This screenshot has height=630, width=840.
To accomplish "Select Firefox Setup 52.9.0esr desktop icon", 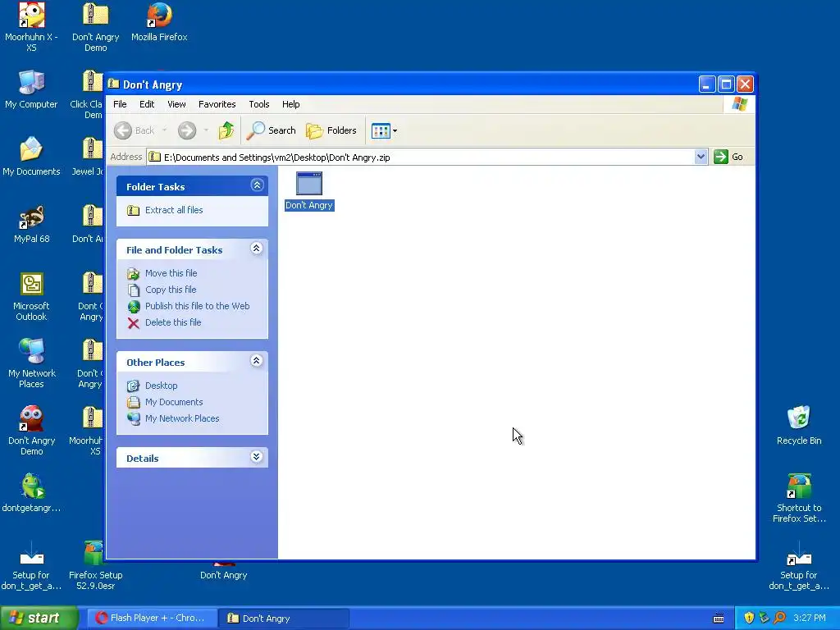I will point(95,565).
